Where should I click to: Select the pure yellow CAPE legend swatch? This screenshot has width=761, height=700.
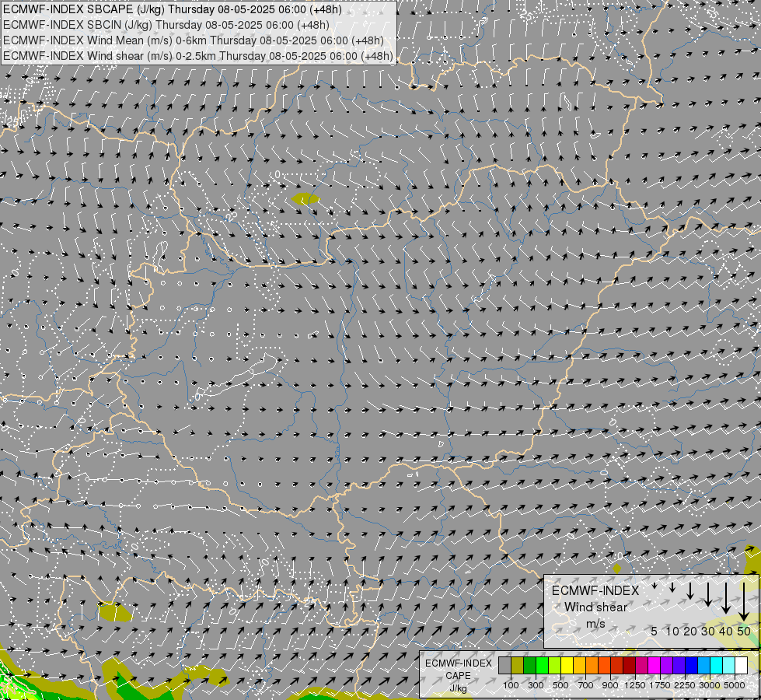(567, 666)
